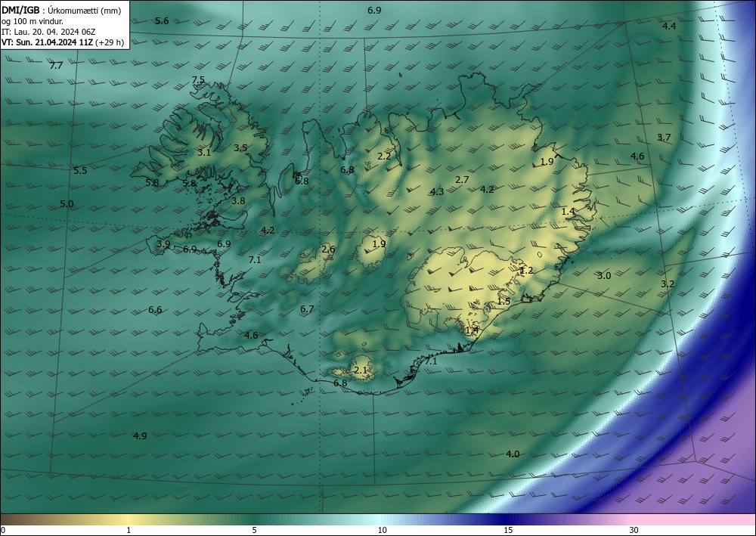Click the 3.2 value on the map
The image size is (756, 536).
(668, 284)
